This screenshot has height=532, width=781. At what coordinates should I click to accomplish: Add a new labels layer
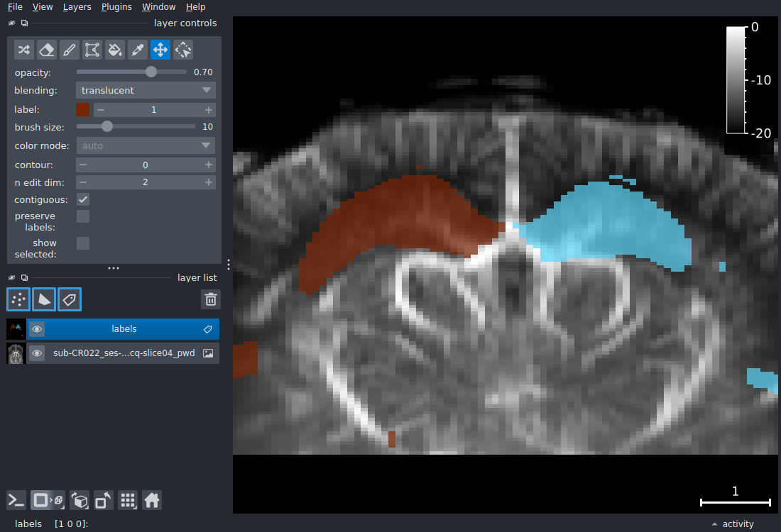click(x=70, y=299)
